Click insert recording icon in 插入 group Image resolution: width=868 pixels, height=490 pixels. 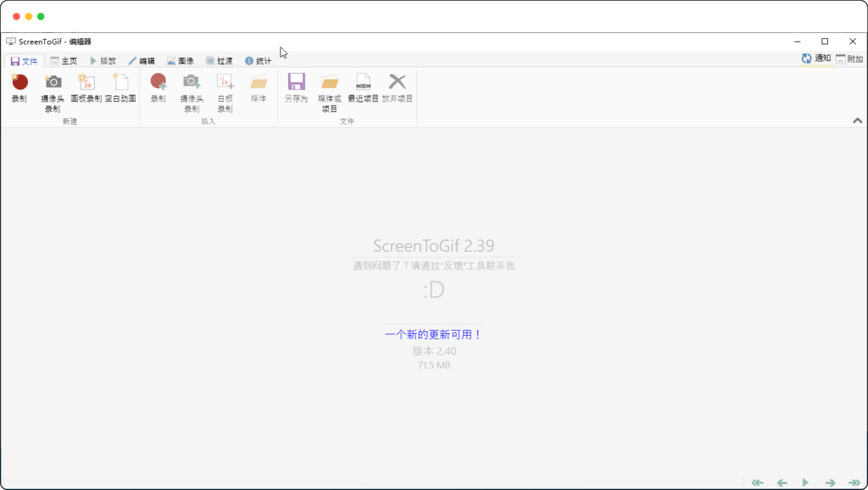tap(159, 82)
